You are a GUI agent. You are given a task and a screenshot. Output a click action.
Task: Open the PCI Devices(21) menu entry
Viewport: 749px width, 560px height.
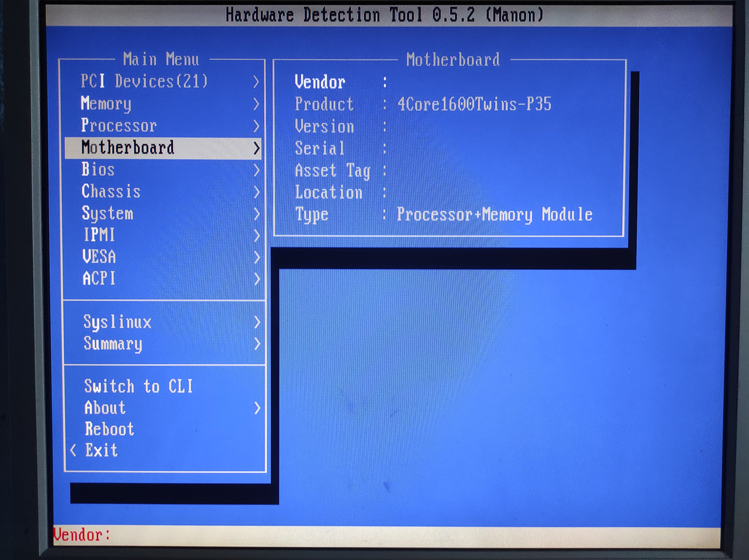tap(144, 81)
